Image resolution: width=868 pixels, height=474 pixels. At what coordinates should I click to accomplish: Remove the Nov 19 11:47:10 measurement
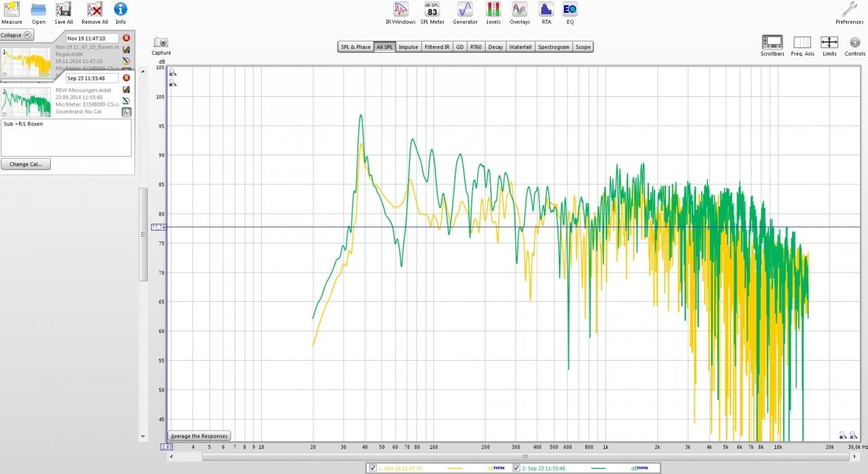tap(126, 38)
